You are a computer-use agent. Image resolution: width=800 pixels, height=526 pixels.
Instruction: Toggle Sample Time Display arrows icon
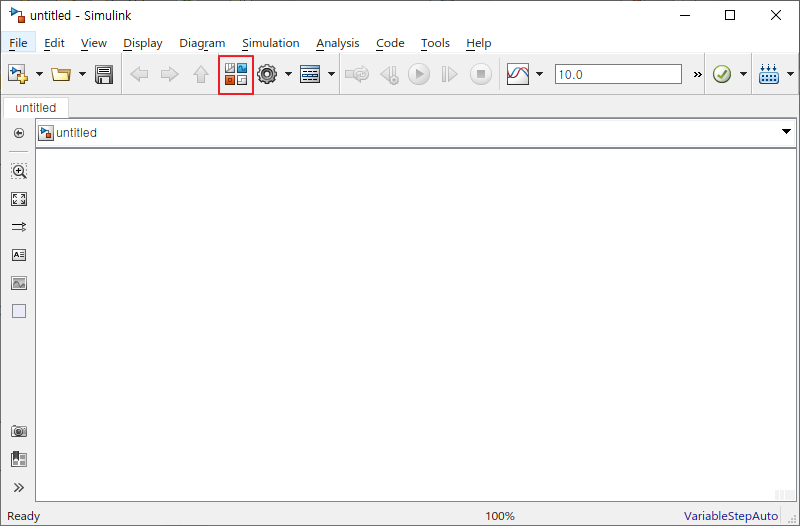coord(19,227)
